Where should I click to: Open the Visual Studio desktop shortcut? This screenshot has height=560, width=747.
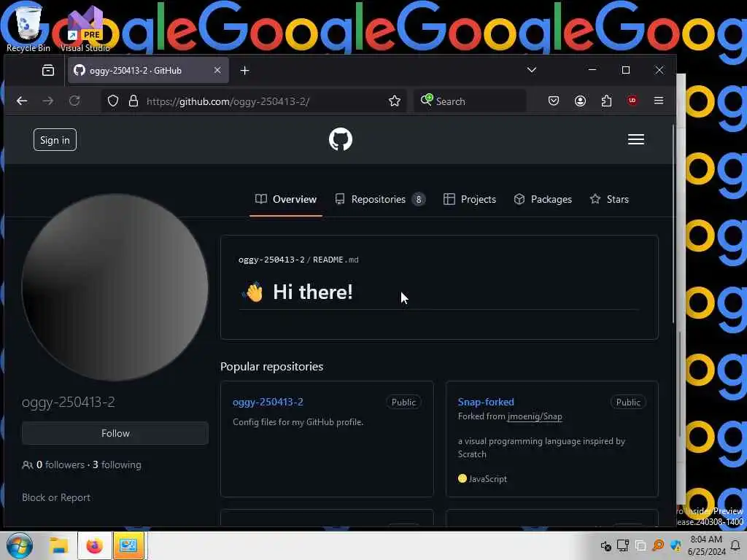(85, 29)
